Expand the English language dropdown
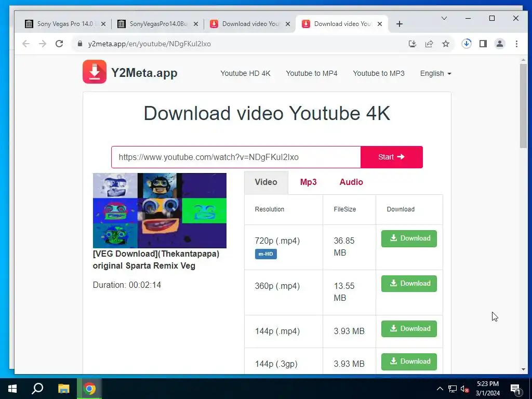Viewport: 532px width, 399px height. 436,73
